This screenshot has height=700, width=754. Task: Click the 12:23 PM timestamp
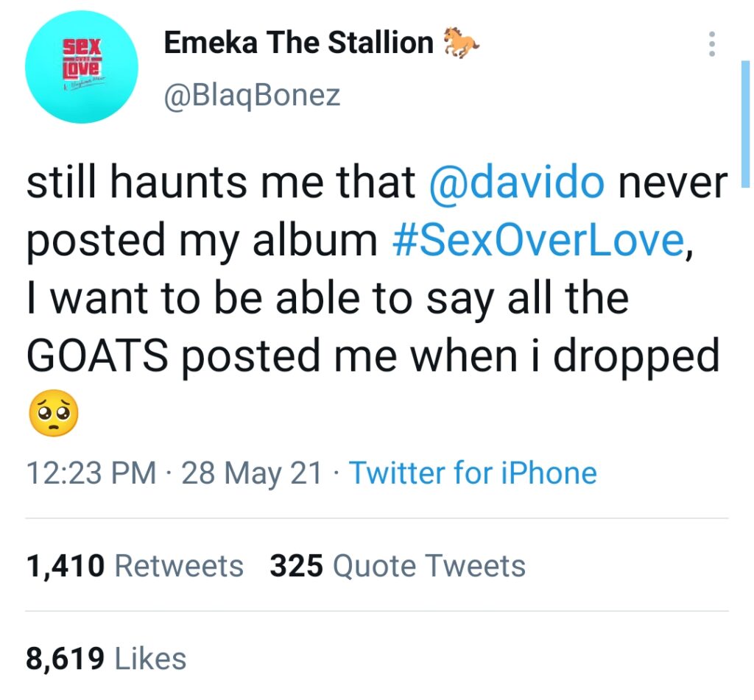(91, 473)
